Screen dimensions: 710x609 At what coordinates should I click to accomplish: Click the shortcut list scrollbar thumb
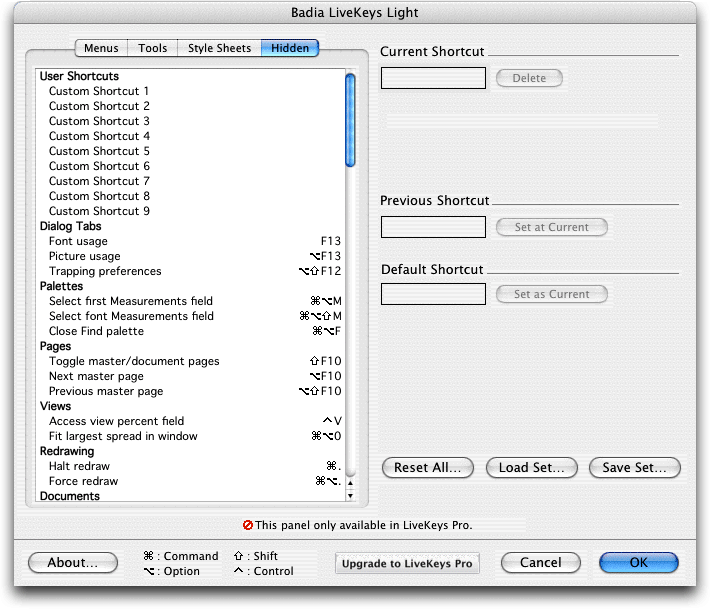point(350,120)
